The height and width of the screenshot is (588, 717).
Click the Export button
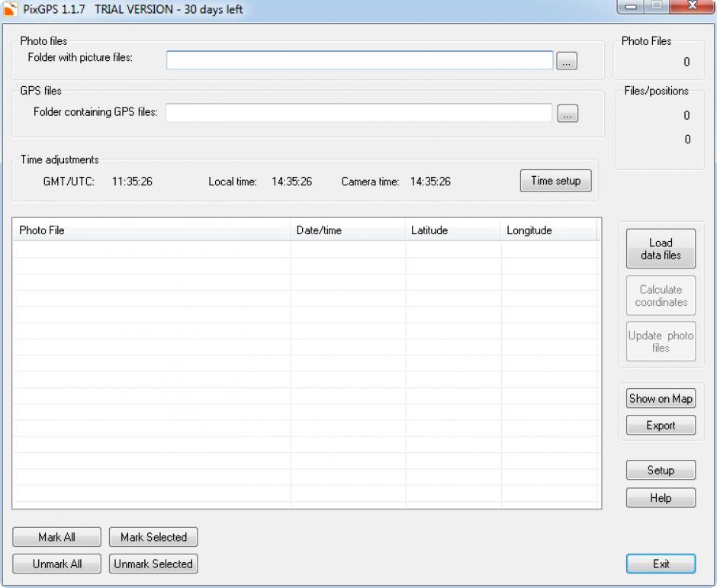[x=661, y=426]
